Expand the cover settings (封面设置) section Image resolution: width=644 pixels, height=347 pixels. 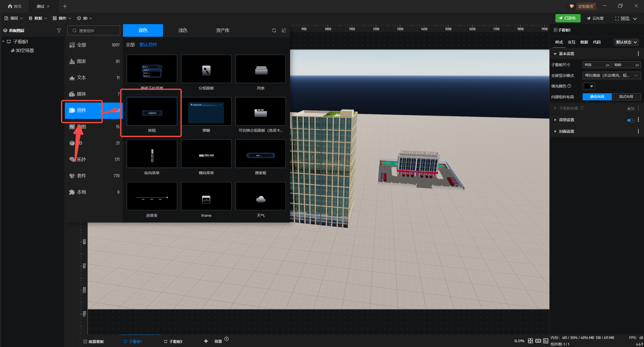point(566,132)
